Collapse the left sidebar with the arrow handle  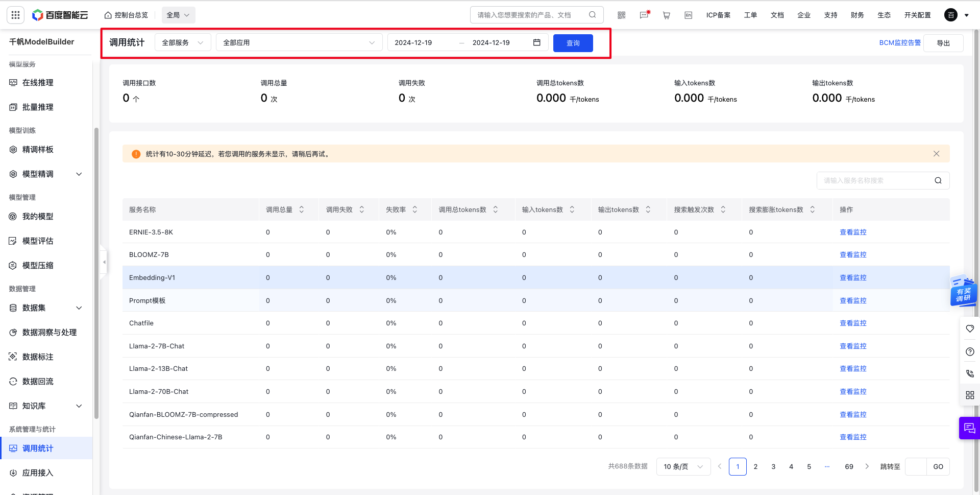point(104,262)
